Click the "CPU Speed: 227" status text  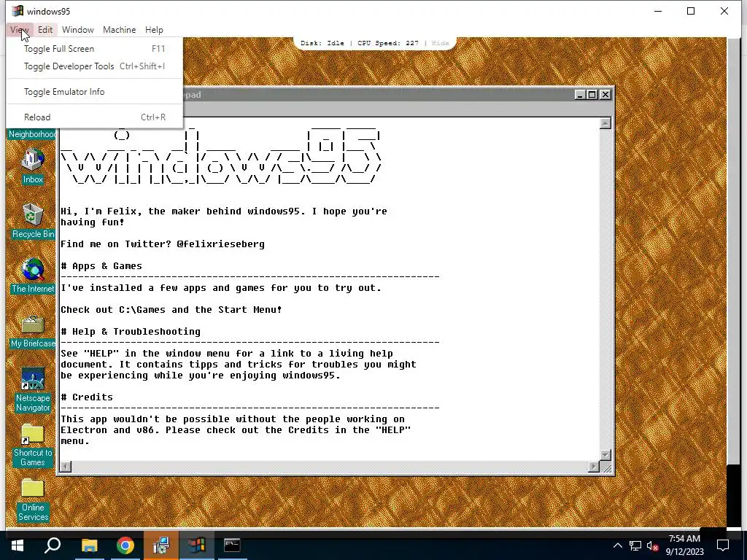(x=388, y=43)
